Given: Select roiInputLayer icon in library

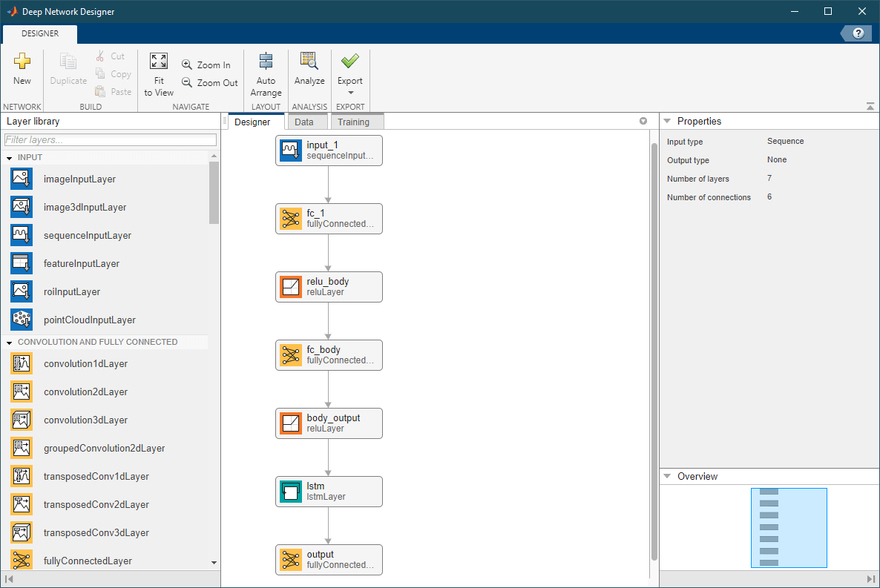Looking at the screenshot, I should (x=22, y=291).
